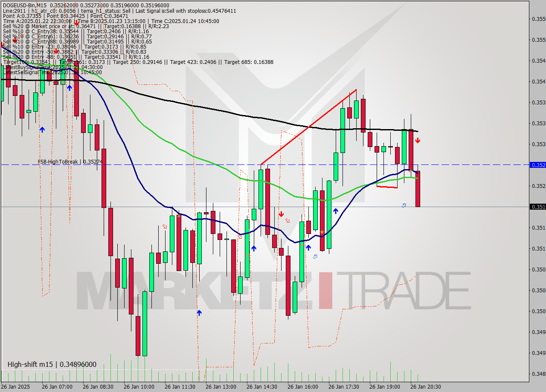Viewport: 546px width, 392px height.
Task: Click the Sell %10 @ C_Entry38: 0.35544 line
Action: (76, 31)
